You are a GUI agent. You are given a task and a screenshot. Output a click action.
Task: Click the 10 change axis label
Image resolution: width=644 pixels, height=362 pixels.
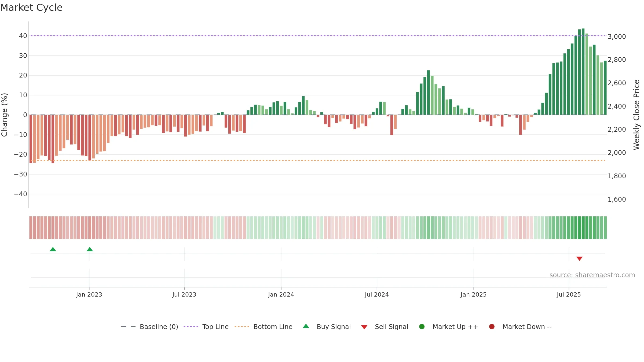tap(23, 95)
